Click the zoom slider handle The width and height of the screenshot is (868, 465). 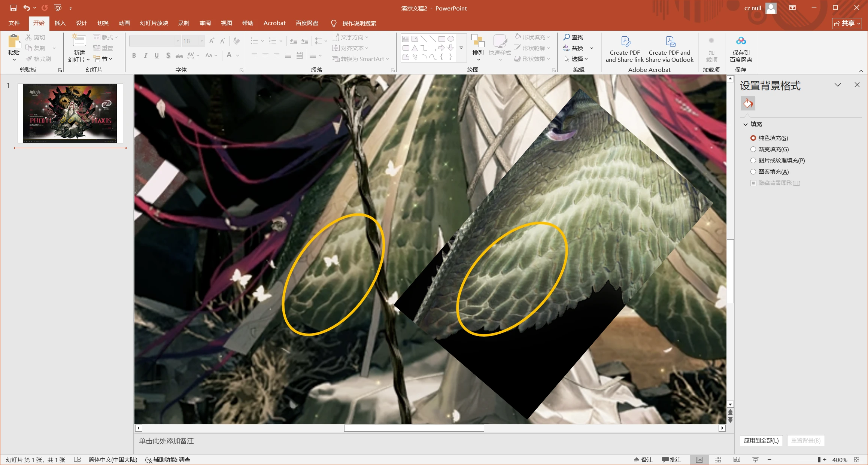pyautogui.click(x=819, y=460)
